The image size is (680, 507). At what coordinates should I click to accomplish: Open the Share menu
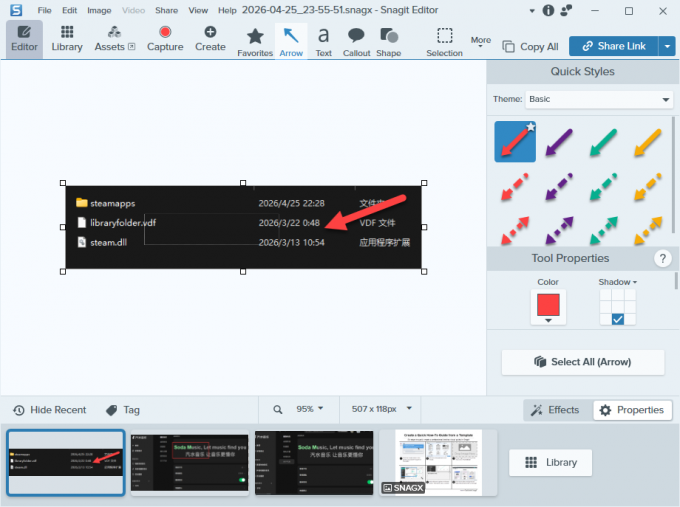pyautogui.click(x=167, y=10)
